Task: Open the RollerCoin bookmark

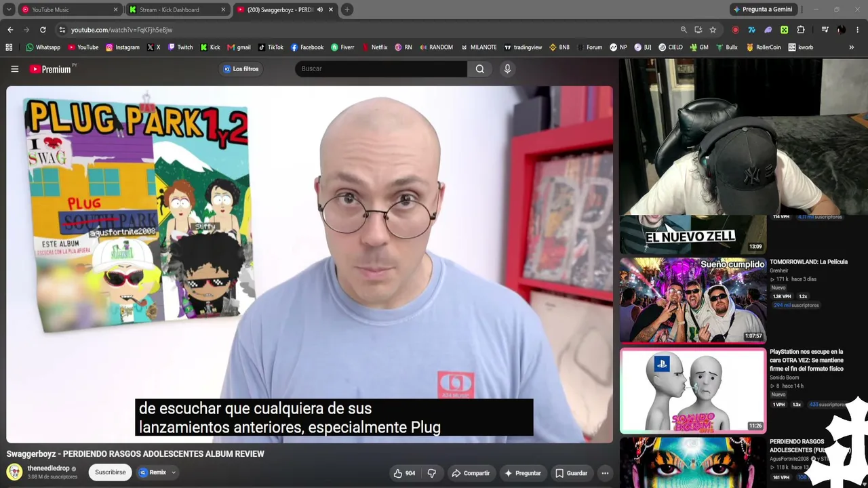Action: pyautogui.click(x=764, y=47)
